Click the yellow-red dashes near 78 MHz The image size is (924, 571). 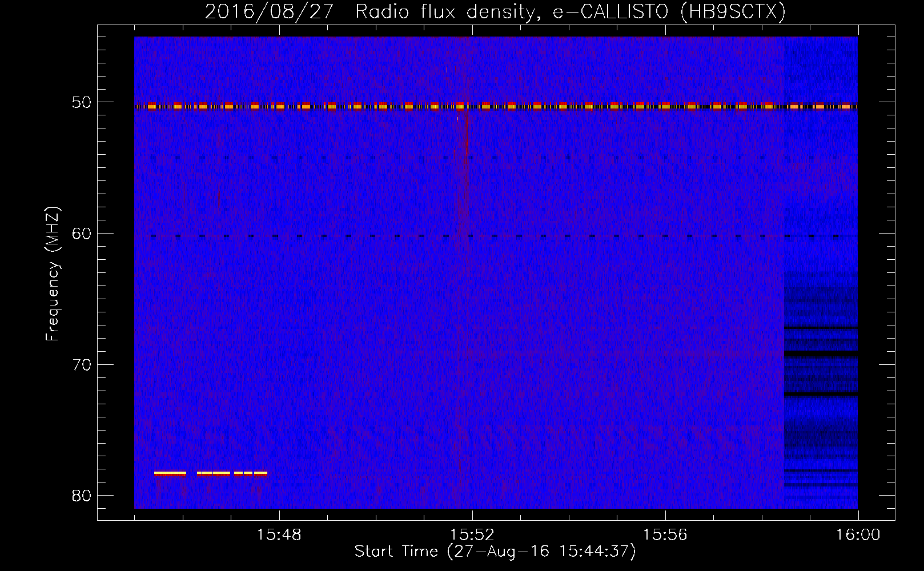pos(211,473)
